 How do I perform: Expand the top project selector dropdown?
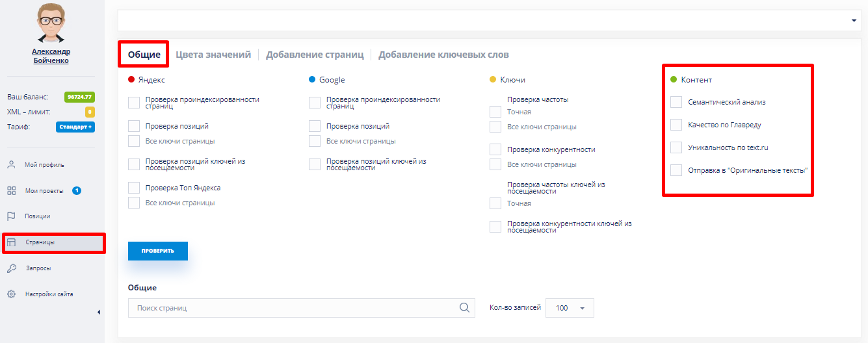pos(854,21)
